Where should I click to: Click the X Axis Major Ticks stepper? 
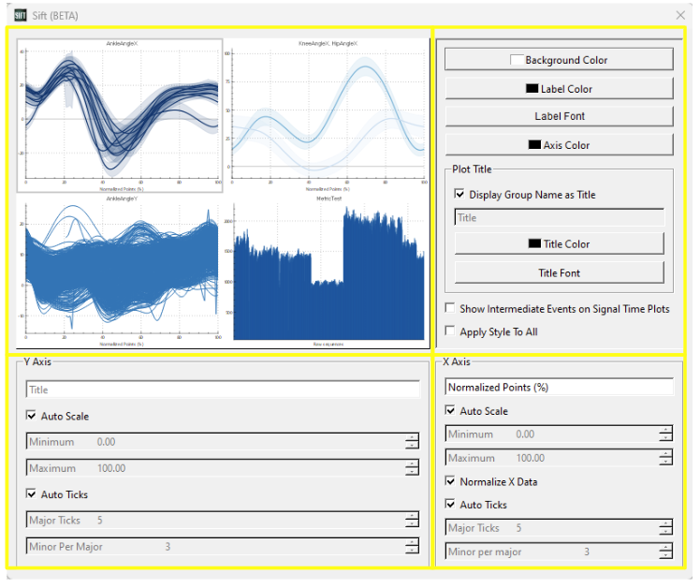(x=665, y=528)
